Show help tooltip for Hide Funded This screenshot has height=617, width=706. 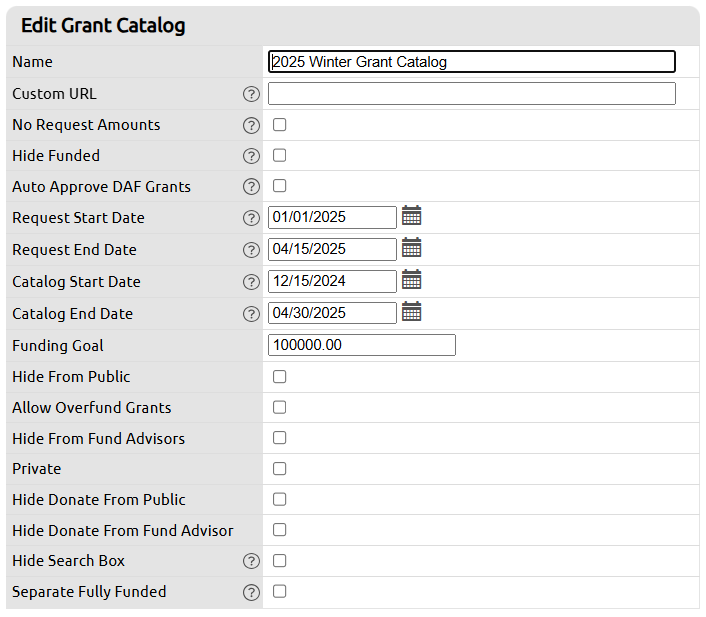251,156
